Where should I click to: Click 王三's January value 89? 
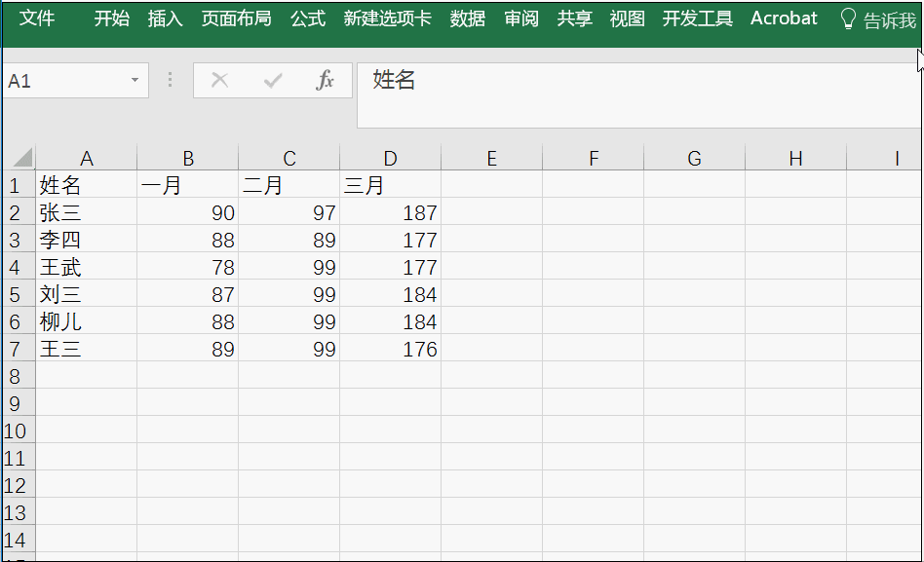click(x=187, y=349)
